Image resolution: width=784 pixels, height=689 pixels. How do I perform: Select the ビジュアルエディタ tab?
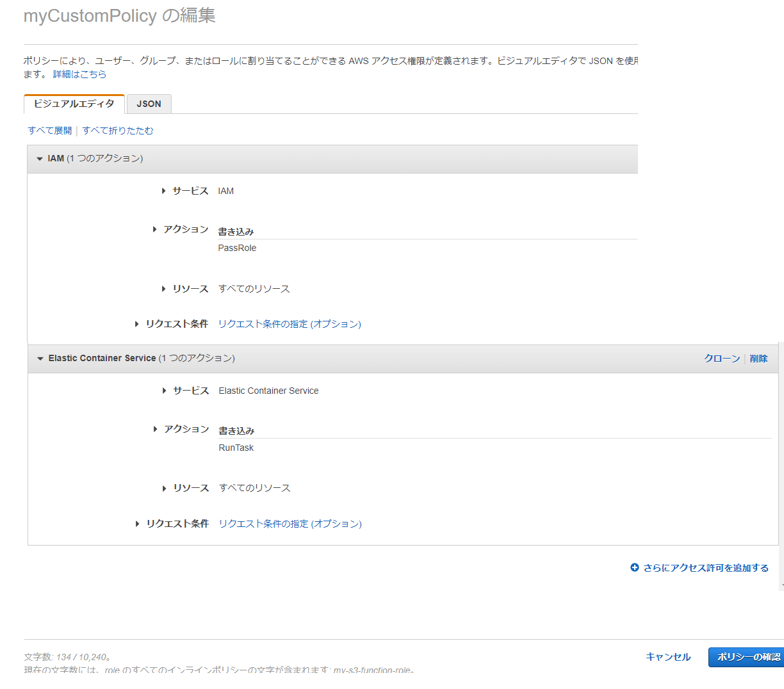(x=74, y=104)
